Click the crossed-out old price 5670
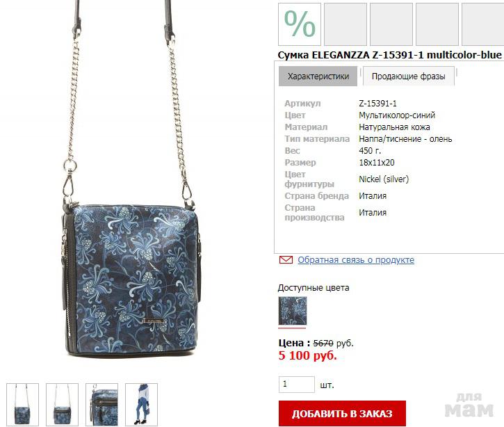Image resolution: width=504 pixels, height=427 pixels. pyautogui.click(x=323, y=344)
